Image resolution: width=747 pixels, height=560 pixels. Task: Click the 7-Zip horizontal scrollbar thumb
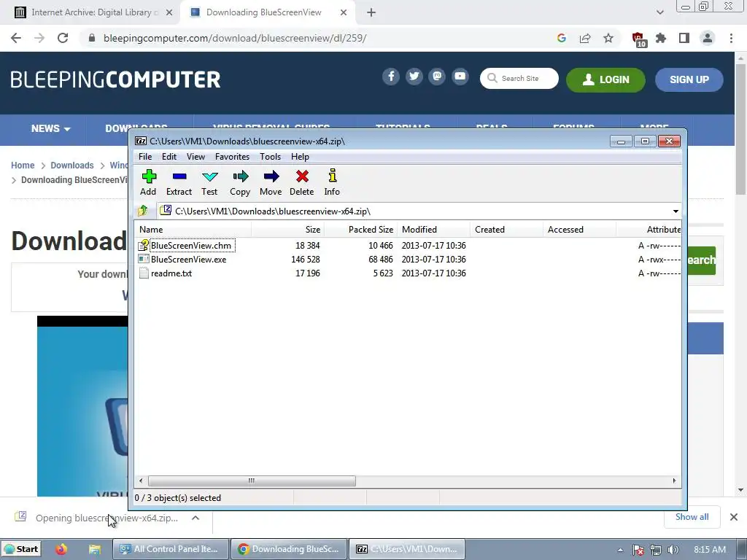click(252, 481)
